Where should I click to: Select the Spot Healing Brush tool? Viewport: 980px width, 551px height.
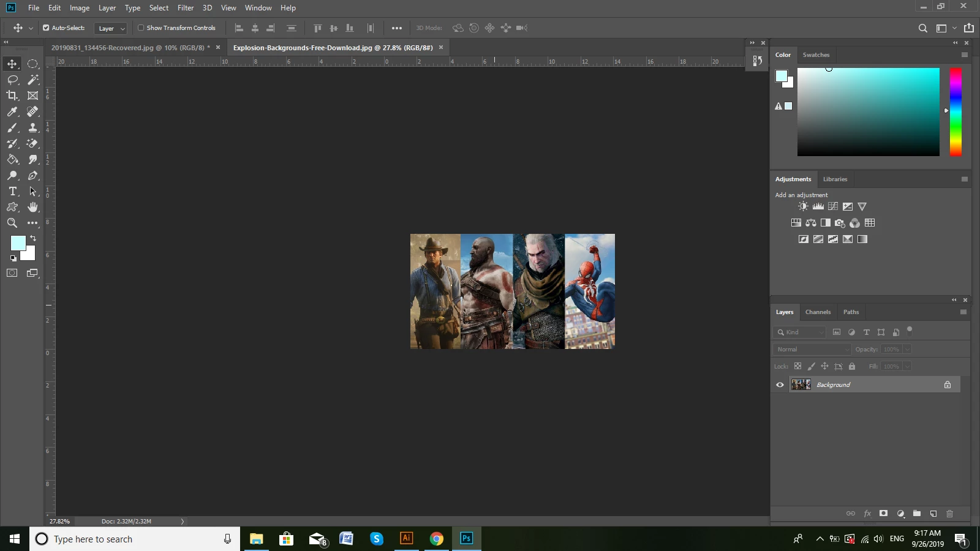(x=33, y=111)
